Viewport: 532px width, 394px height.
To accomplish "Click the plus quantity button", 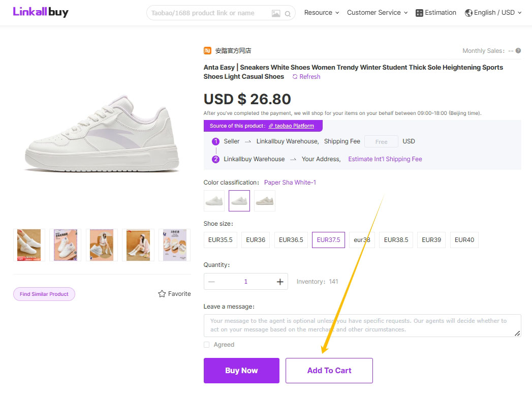I will [x=280, y=282].
